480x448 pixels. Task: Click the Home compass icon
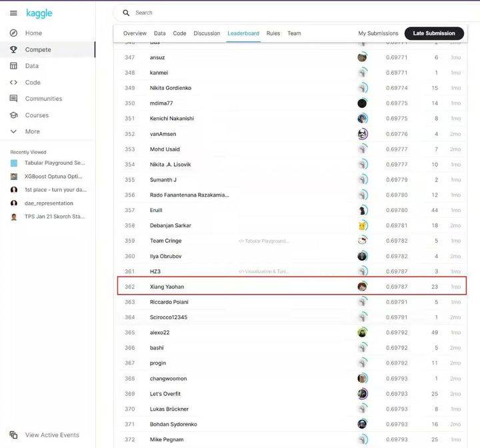(13, 33)
